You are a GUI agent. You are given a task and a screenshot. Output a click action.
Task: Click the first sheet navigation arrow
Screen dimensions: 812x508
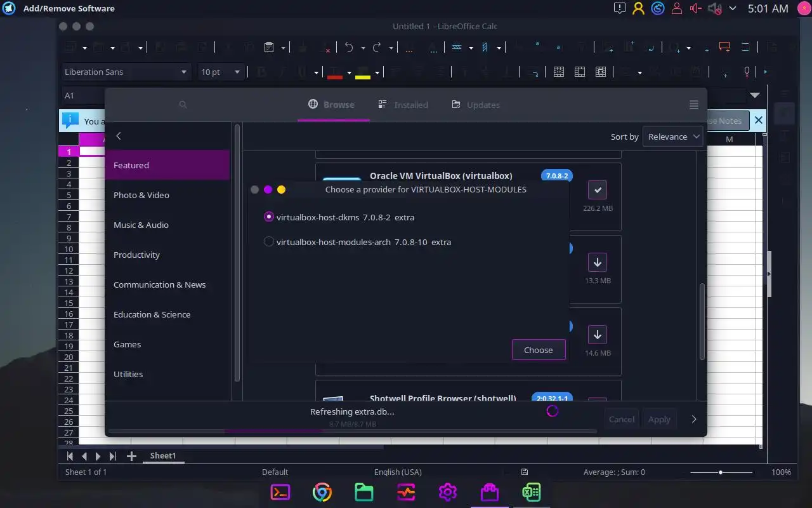(70, 456)
